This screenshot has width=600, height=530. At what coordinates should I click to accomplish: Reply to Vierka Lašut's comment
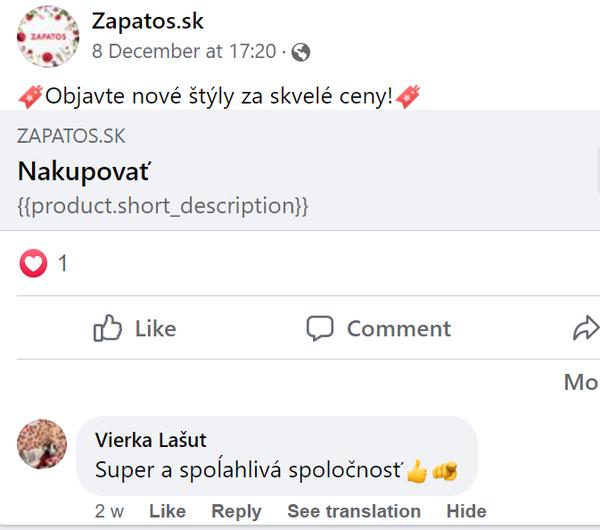pyautogui.click(x=236, y=511)
